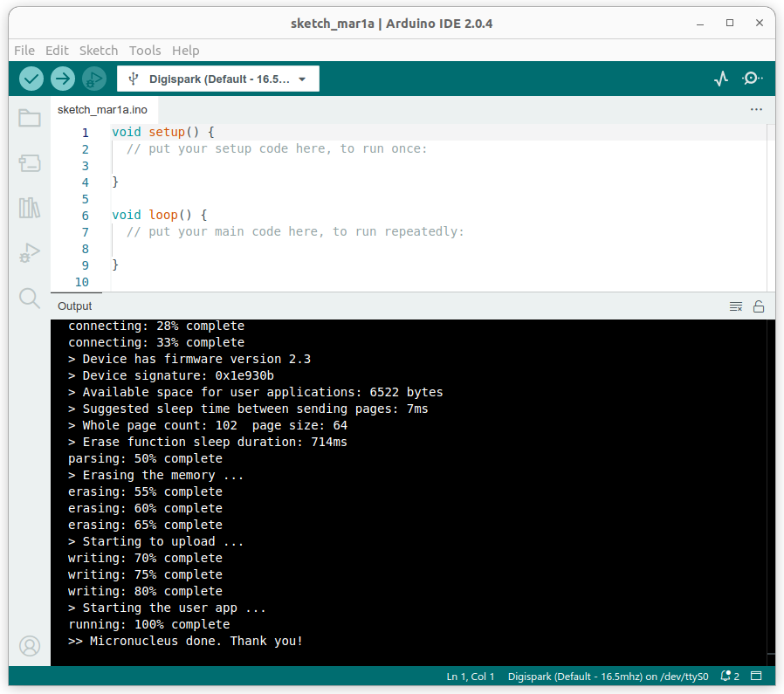This screenshot has height=694, width=784.
Task: Click the 'put your setup code here' comment
Action: pyautogui.click(x=277, y=148)
